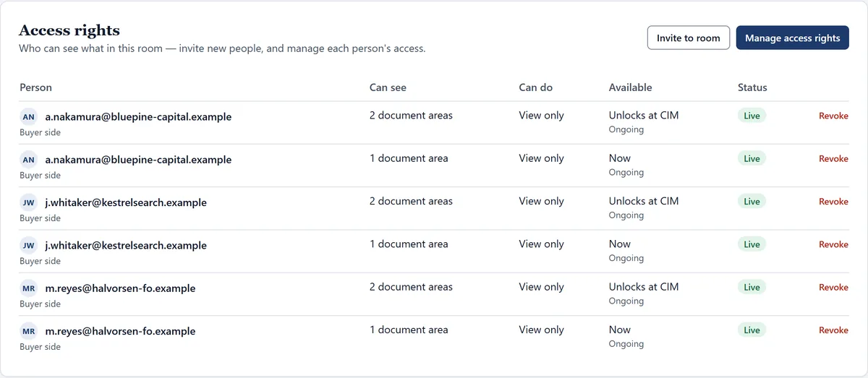This screenshot has height=378, width=868.
Task: Revoke j.whitaker's 2 document areas access
Action: click(833, 202)
